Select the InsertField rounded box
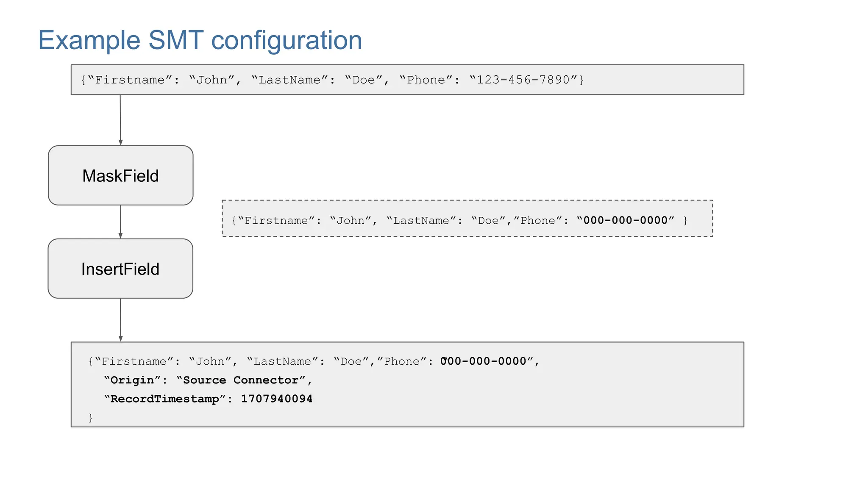Viewport: 868px width, 488px height. click(120, 269)
